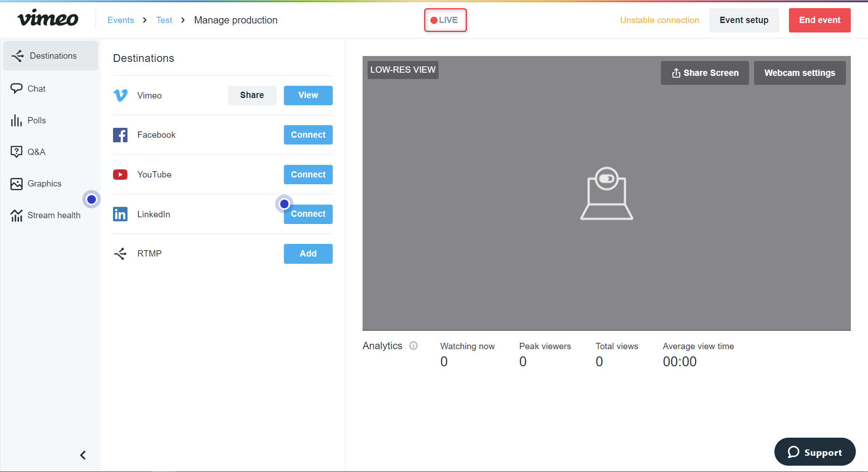
Task: Open the Q&A sidebar icon
Action: [x=16, y=152]
